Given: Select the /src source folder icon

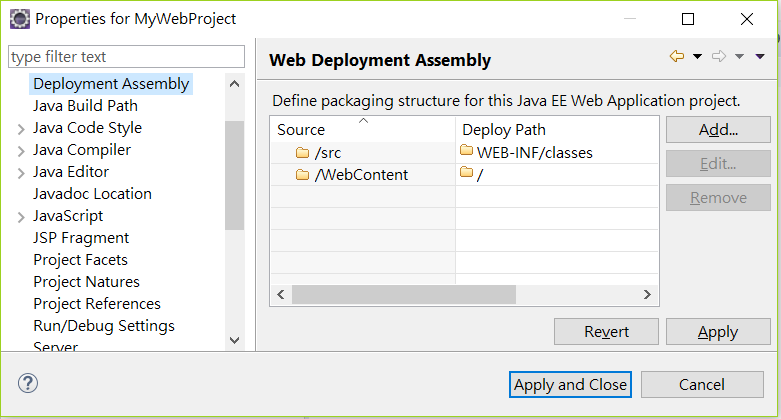Looking at the screenshot, I should [302, 152].
